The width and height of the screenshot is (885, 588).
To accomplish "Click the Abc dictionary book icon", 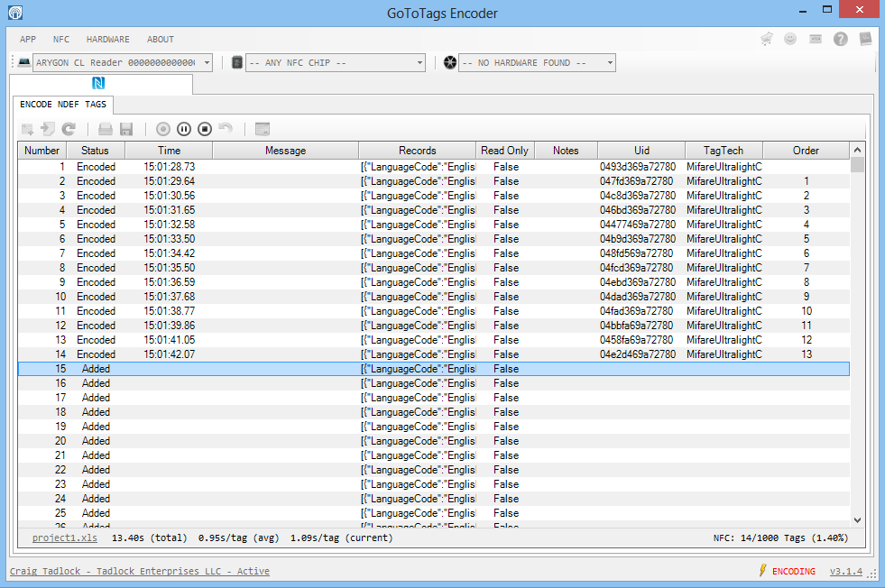I will 866,39.
